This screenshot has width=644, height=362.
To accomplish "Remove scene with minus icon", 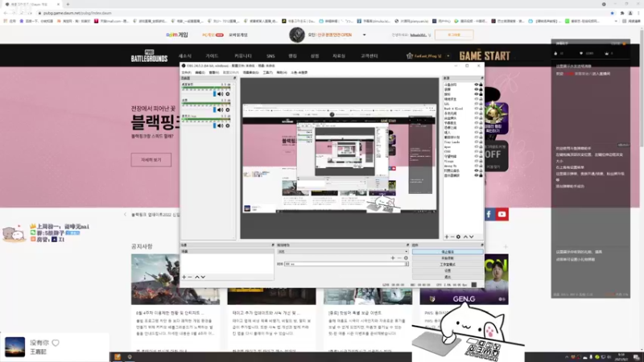I will 190,277.
